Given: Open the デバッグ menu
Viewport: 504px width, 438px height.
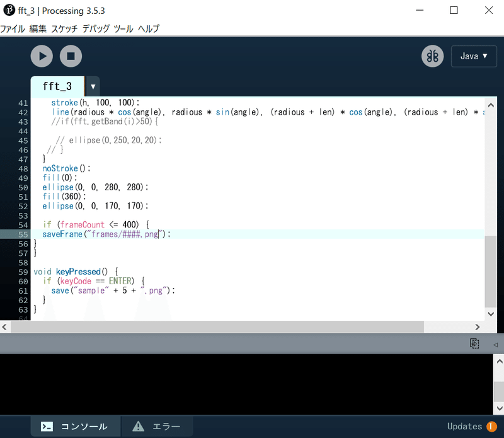Looking at the screenshot, I should point(96,28).
